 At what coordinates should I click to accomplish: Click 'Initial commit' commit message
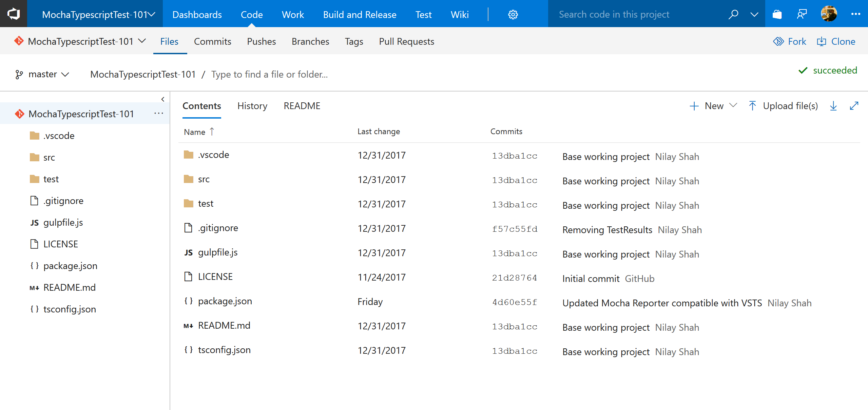(591, 279)
